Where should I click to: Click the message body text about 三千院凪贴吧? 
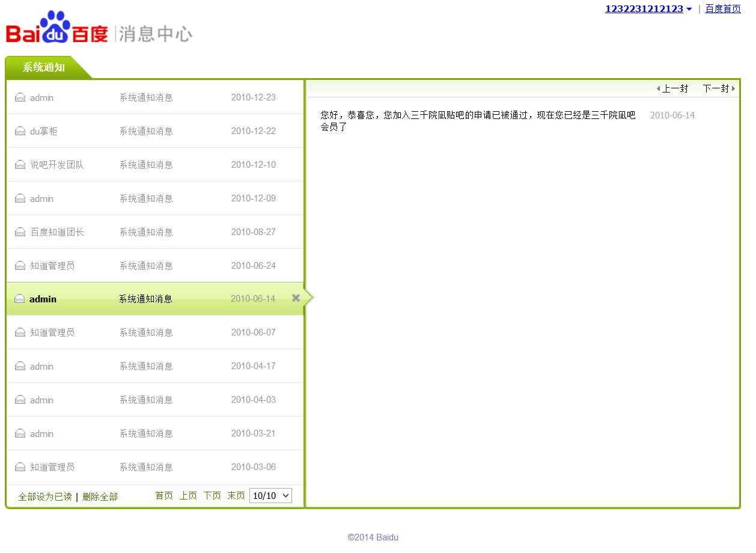(478, 121)
